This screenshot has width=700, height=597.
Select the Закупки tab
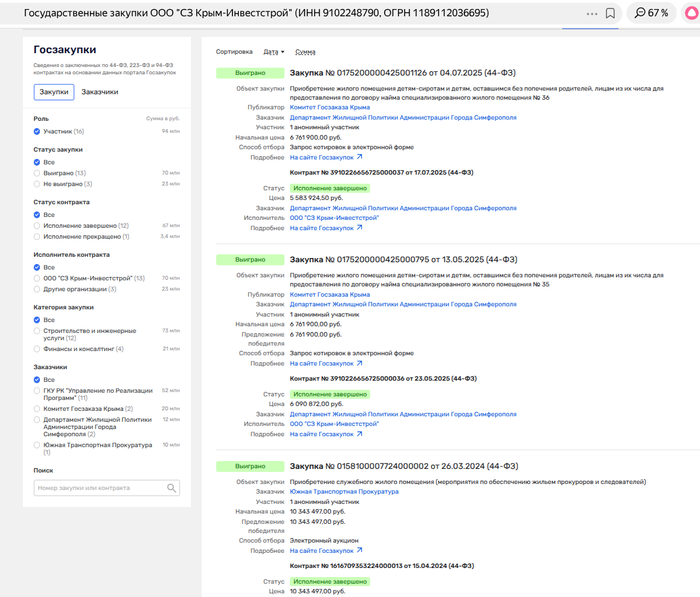coord(54,92)
